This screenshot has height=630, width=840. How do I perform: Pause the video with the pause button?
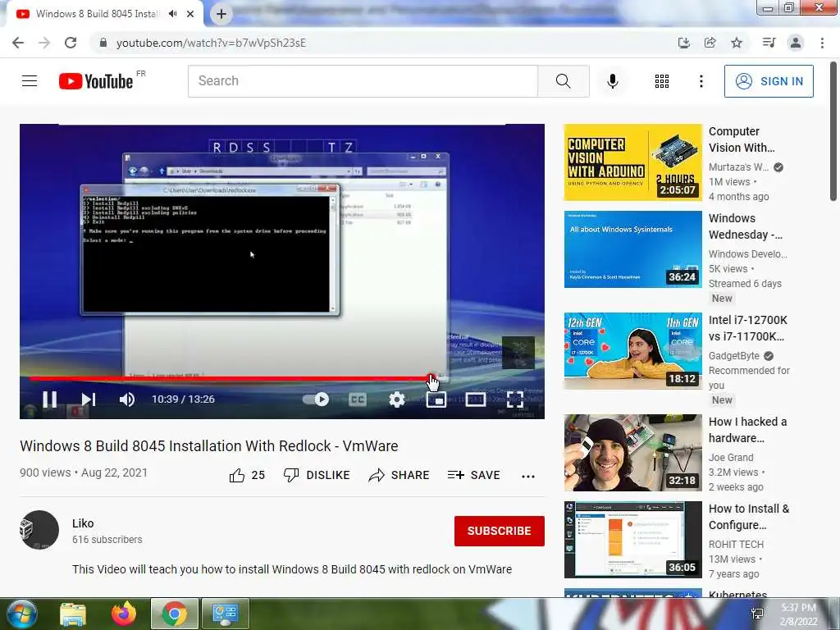(50, 399)
